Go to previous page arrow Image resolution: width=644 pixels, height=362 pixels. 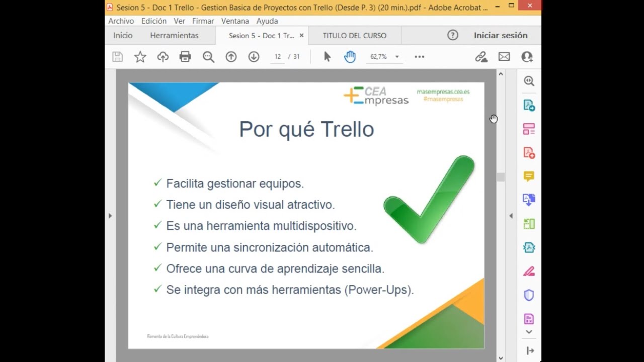click(x=231, y=57)
